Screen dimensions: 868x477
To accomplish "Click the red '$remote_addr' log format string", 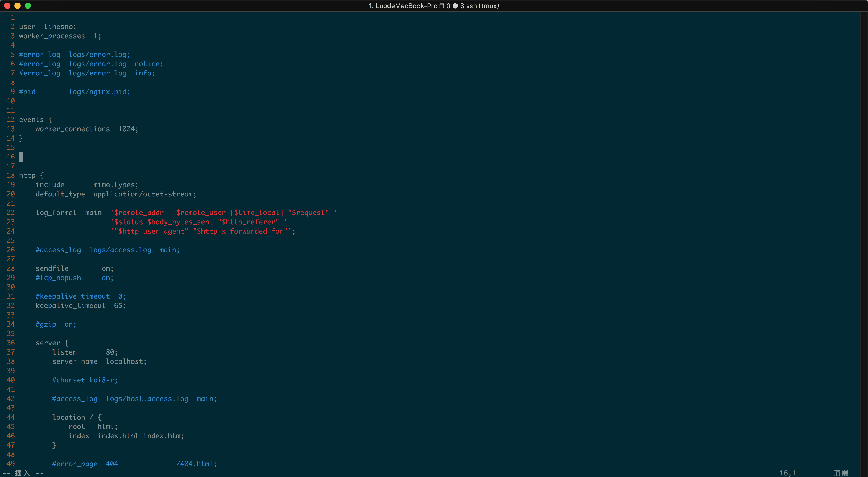I will (138, 213).
